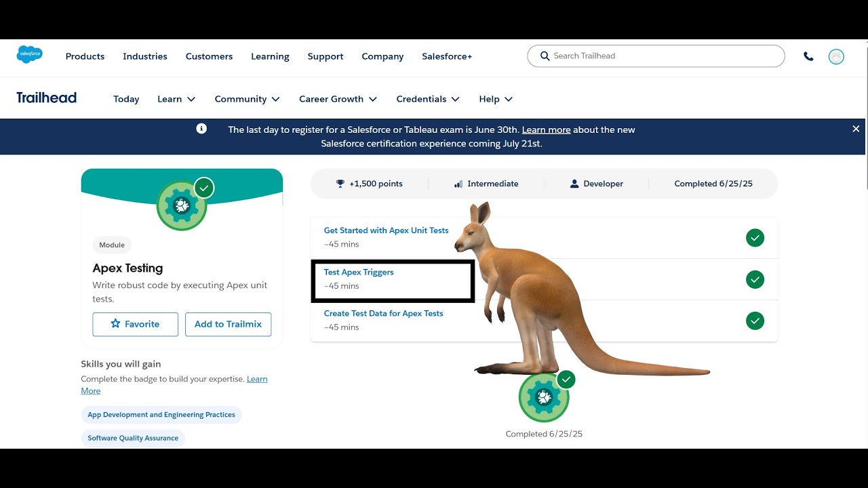Viewport: 868px width, 488px height.
Task: Open the Test Apex Triggers unit
Action: coord(359,272)
